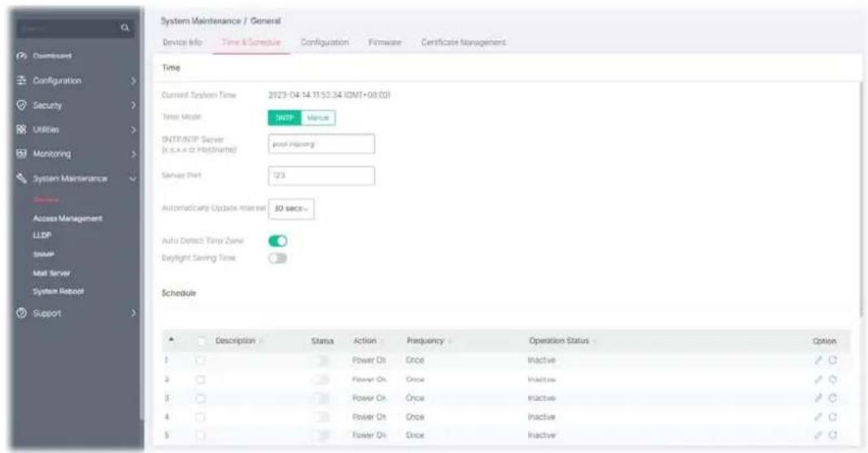Edit schedule row 2 with pencil icon
This screenshot has height=453, width=868.
[x=818, y=380]
